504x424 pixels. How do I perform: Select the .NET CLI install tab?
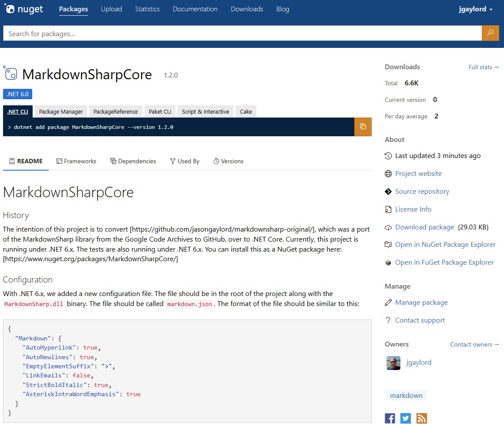[18, 111]
